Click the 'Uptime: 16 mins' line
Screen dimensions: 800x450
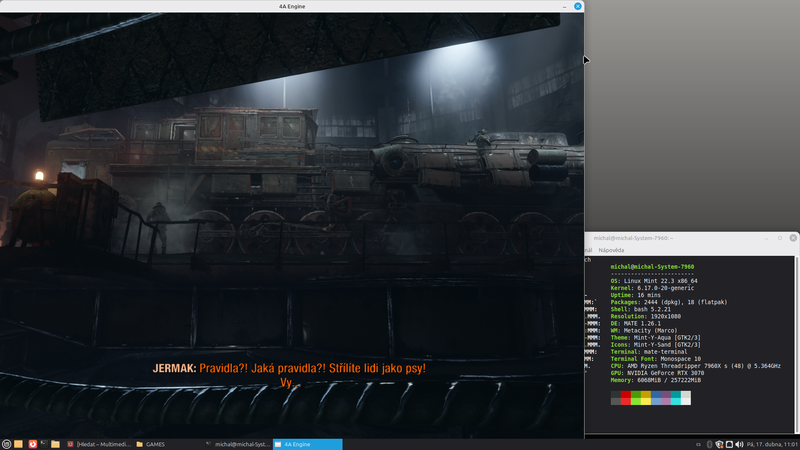(635, 295)
